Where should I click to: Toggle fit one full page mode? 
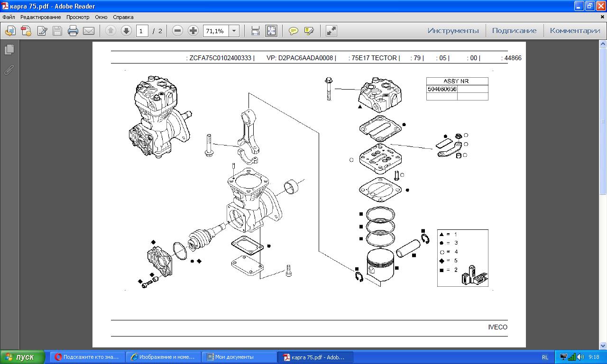271,31
